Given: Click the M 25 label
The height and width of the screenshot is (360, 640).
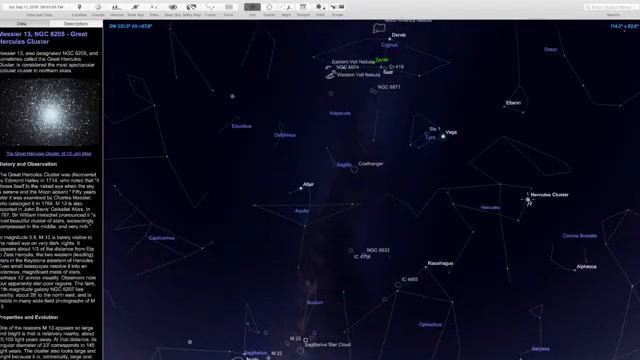Looking at the screenshot, I should [296, 339].
